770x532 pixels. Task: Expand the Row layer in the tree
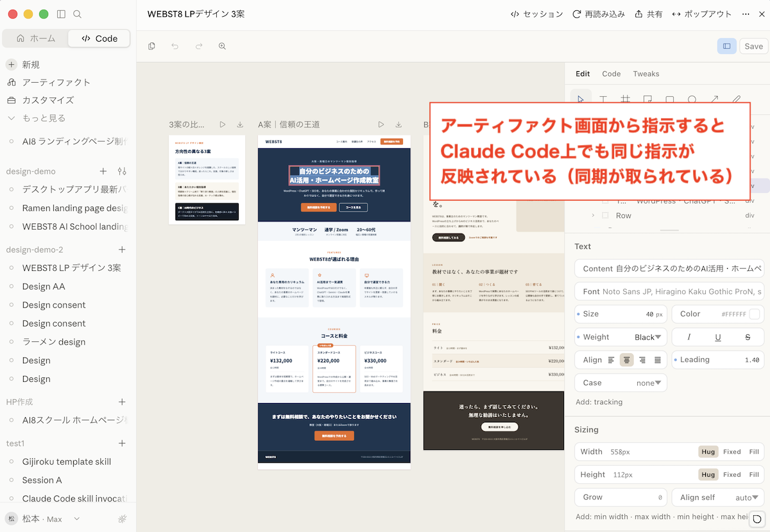coord(593,216)
